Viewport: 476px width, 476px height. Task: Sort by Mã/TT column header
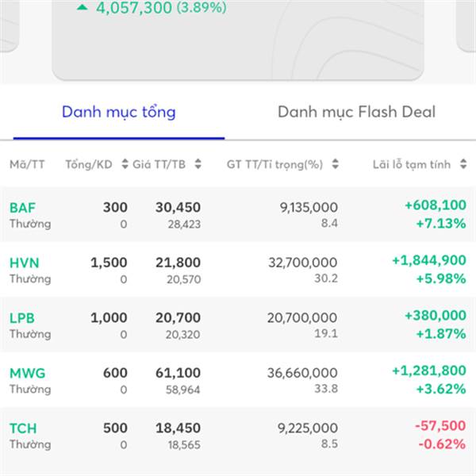tap(27, 164)
